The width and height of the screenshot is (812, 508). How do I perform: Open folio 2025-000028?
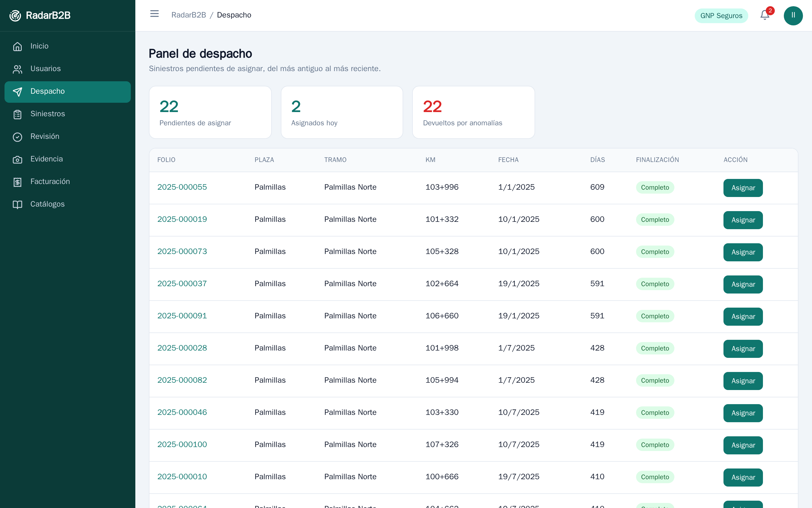coord(182,348)
